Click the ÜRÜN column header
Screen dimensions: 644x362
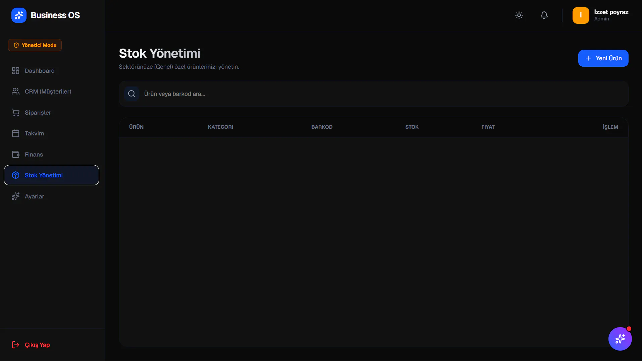click(136, 127)
